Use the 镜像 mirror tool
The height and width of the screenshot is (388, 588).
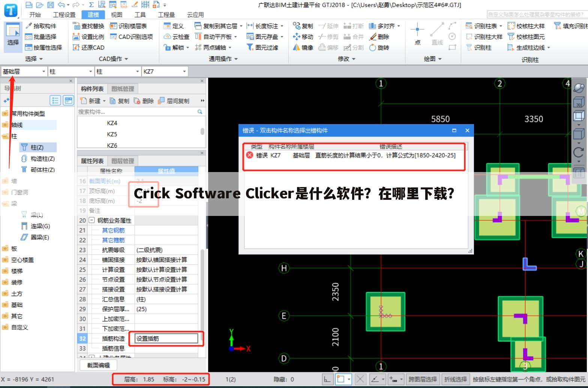tap(303, 48)
